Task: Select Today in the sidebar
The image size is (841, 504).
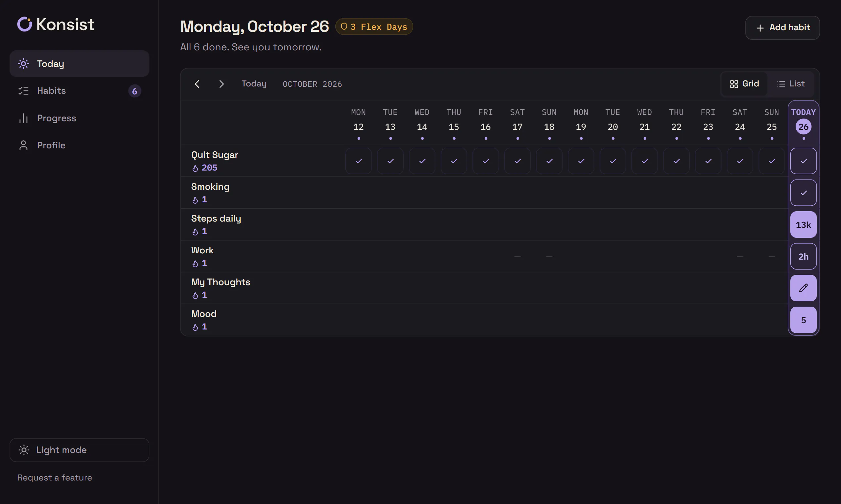Action: (x=79, y=64)
